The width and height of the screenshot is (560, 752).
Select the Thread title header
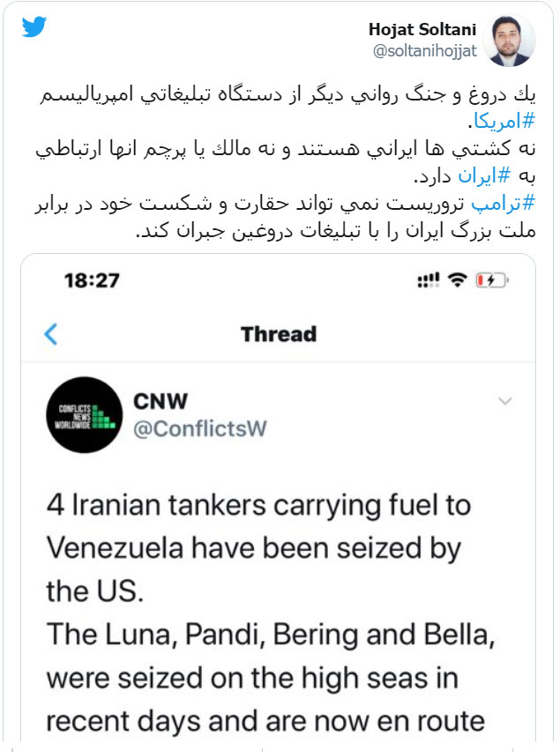(280, 334)
